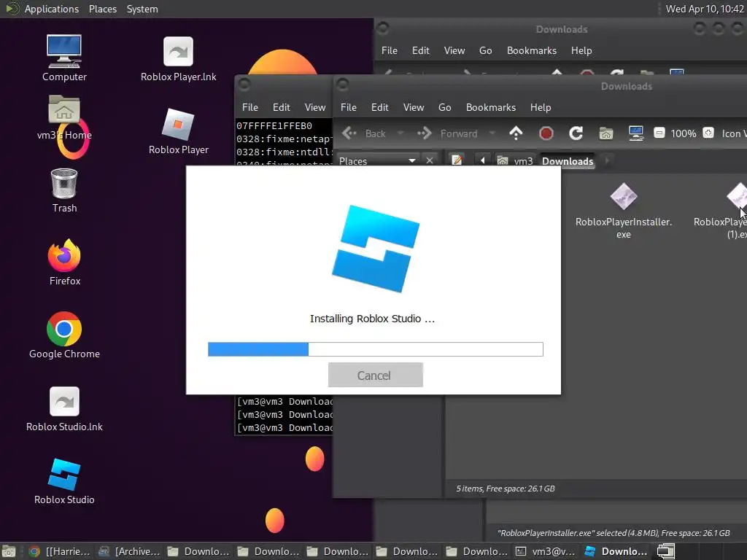Open Bookmarks menu in back Downloads window

point(532,50)
